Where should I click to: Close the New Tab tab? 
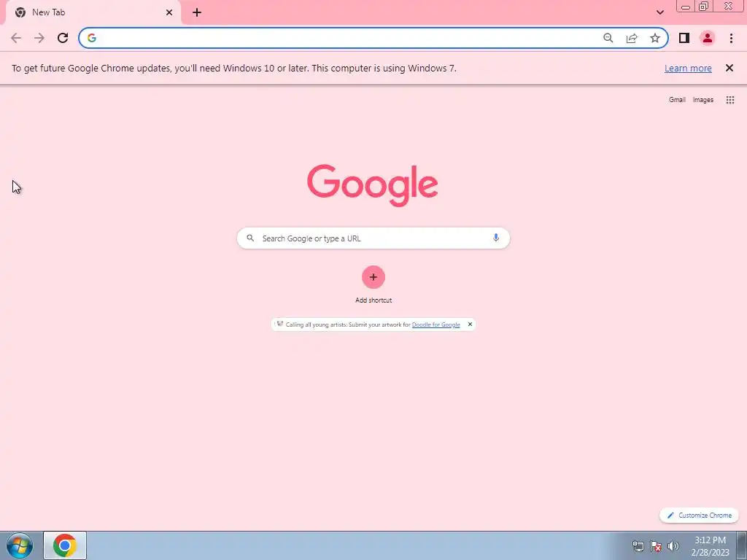[169, 12]
